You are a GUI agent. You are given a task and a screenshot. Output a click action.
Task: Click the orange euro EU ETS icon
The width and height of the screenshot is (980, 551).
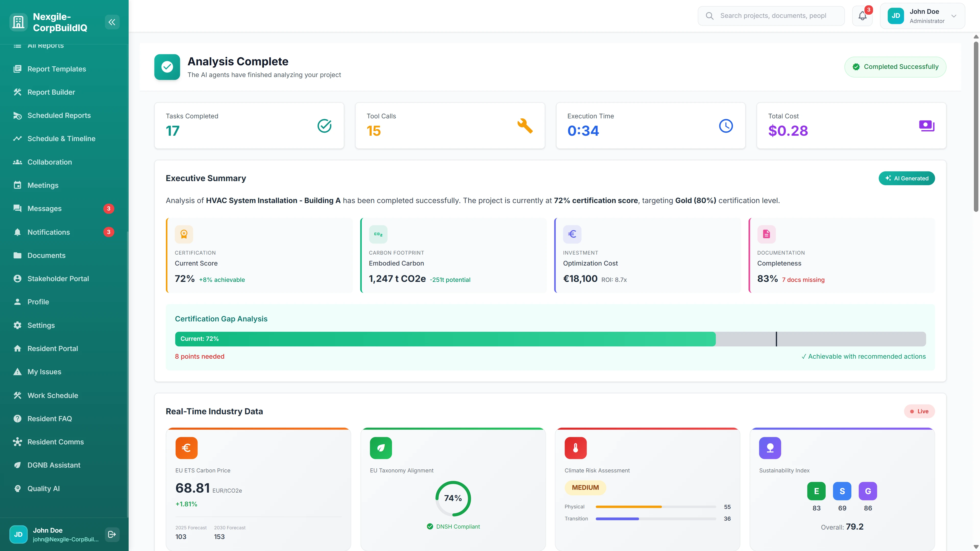click(x=186, y=448)
